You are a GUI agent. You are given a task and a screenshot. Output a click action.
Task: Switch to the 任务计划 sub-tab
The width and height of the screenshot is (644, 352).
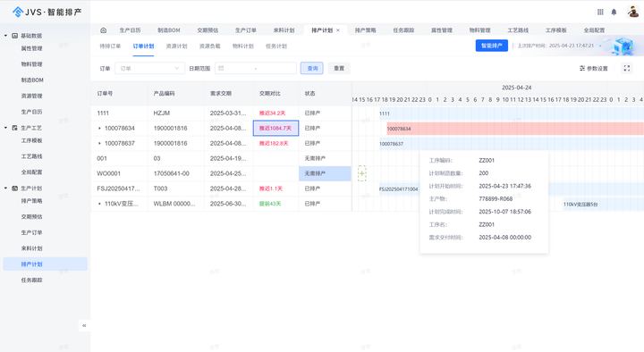point(276,46)
